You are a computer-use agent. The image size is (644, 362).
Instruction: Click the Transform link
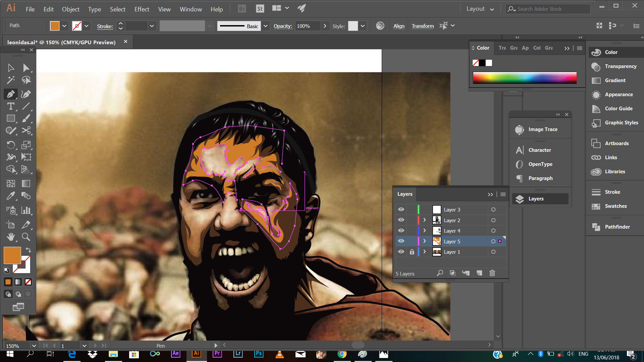click(423, 26)
